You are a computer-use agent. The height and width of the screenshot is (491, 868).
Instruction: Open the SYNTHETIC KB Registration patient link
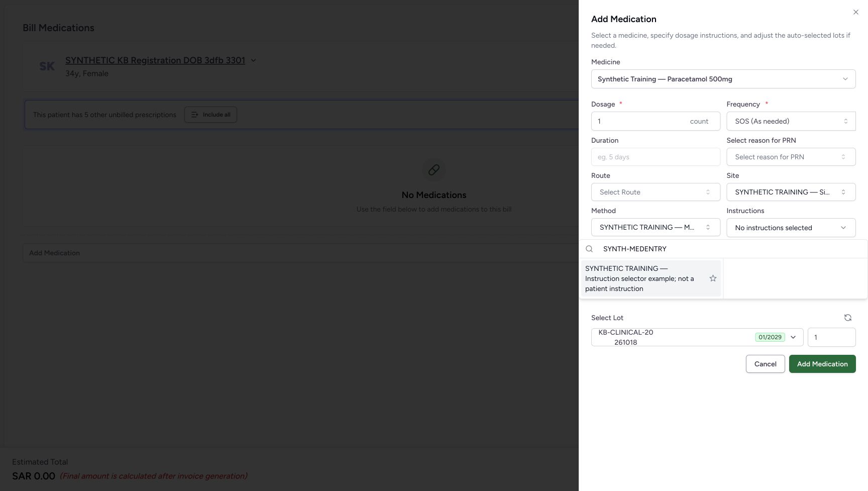click(x=155, y=60)
